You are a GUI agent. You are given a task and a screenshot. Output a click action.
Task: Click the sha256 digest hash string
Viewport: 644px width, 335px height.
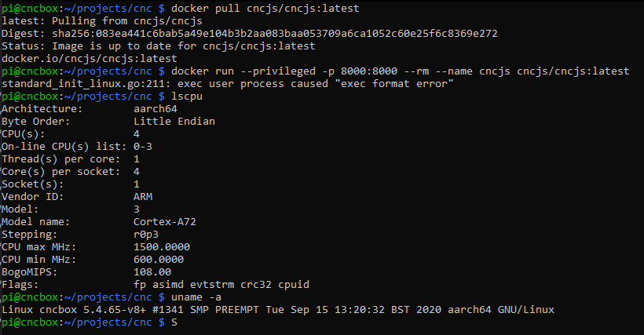coord(274,34)
